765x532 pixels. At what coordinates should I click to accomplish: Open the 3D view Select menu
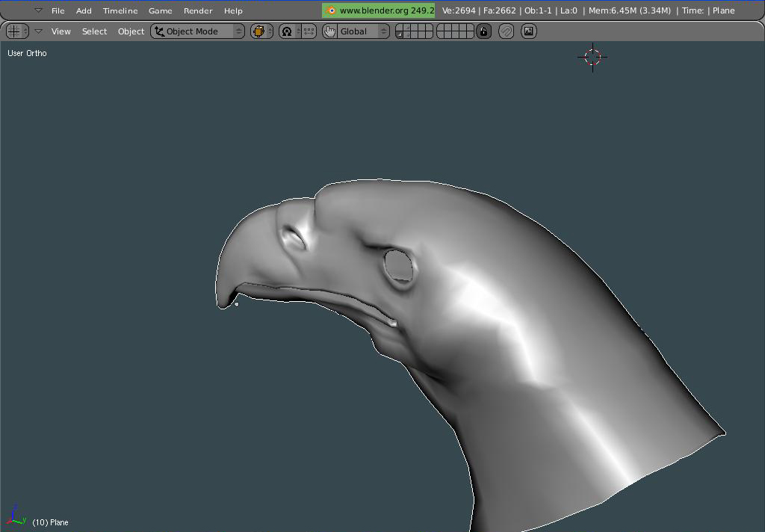point(94,31)
